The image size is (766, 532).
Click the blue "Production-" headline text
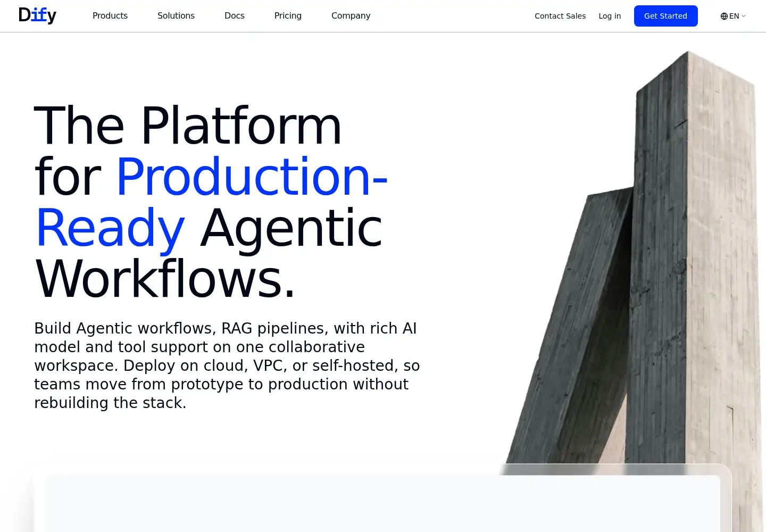252,177
